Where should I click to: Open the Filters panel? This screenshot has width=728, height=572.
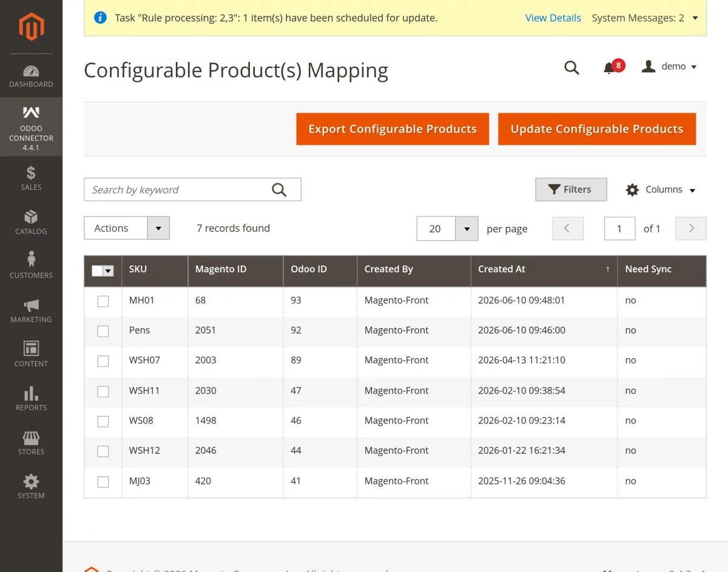point(571,189)
